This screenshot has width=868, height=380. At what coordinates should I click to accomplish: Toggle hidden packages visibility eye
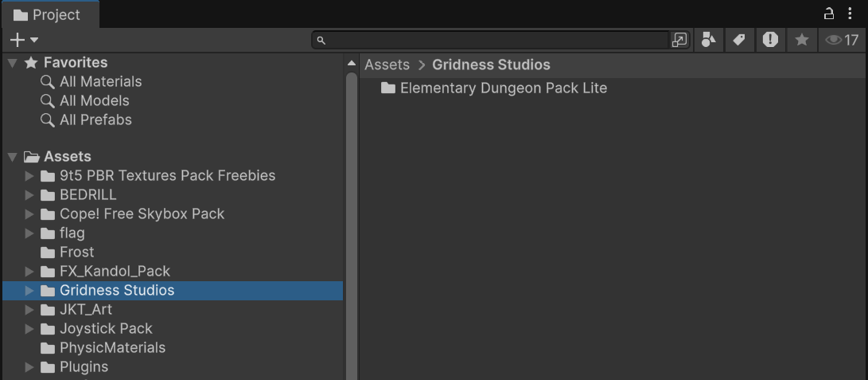(841, 40)
